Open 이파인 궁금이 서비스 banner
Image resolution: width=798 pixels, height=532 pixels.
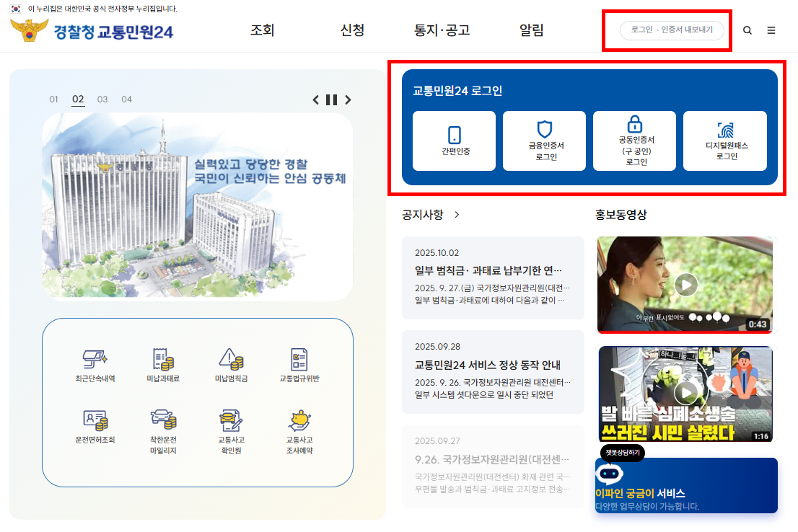(x=687, y=486)
